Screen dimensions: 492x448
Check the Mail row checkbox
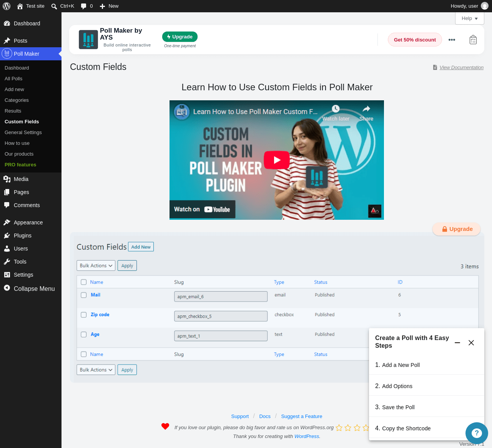tap(84, 295)
